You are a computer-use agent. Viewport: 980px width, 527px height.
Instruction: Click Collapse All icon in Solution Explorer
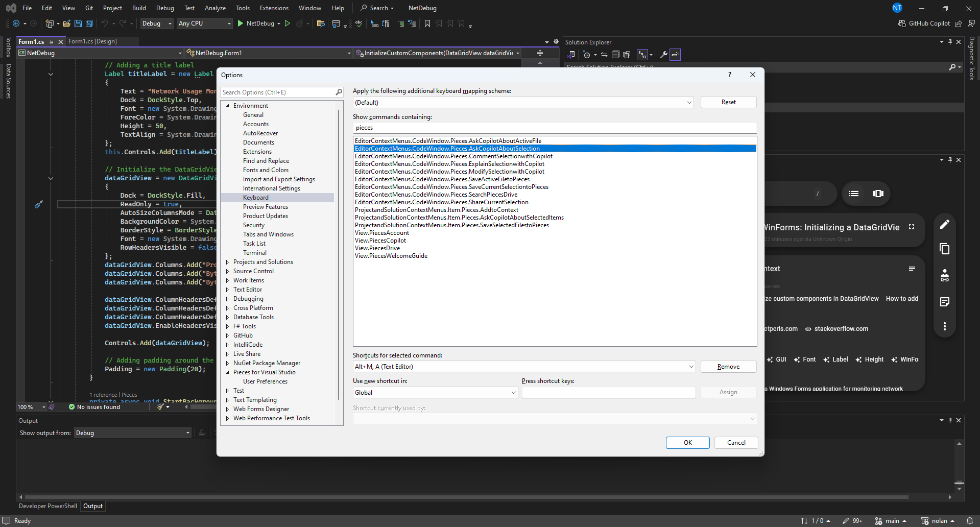tap(615, 55)
